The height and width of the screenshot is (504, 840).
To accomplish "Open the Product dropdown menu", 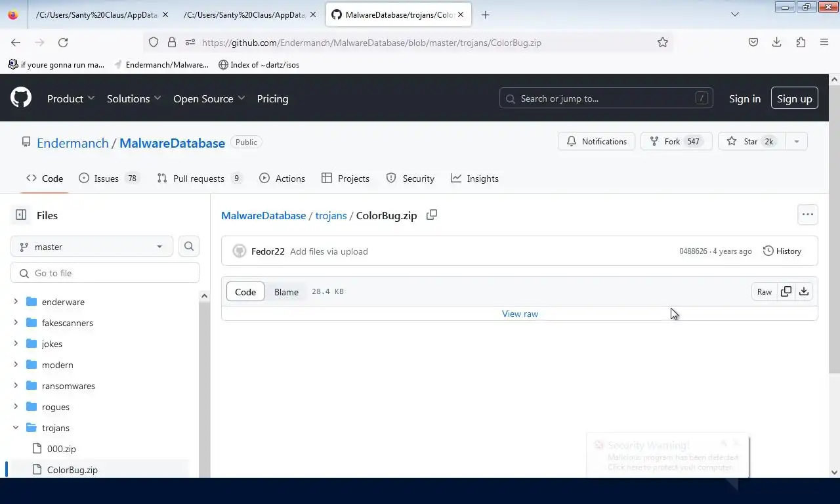I will pos(71,98).
